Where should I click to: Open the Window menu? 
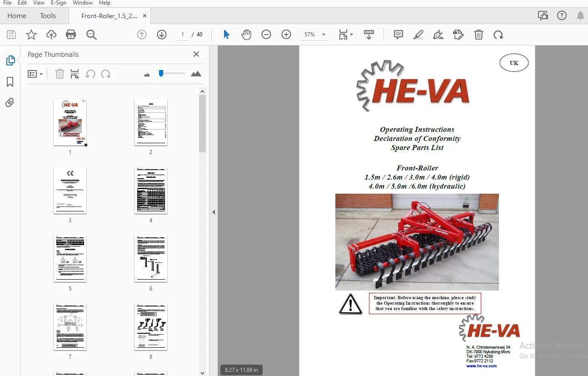83,3
